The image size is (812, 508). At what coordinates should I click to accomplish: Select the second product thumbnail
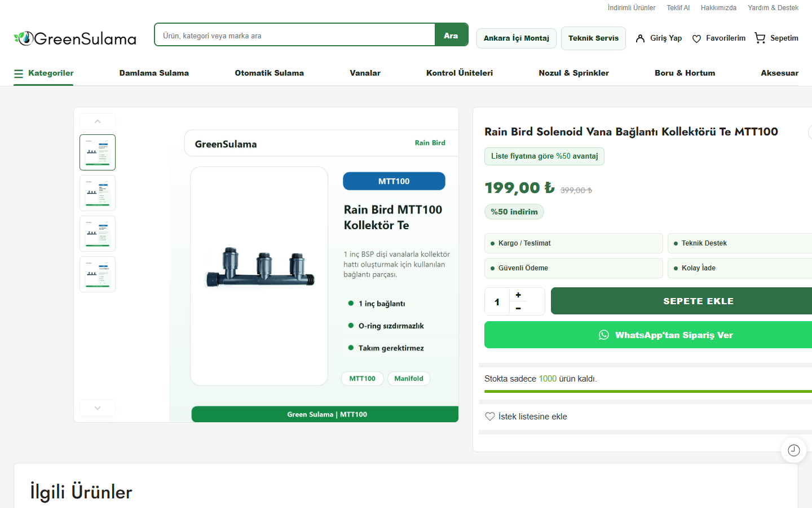pyautogui.click(x=98, y=193)
